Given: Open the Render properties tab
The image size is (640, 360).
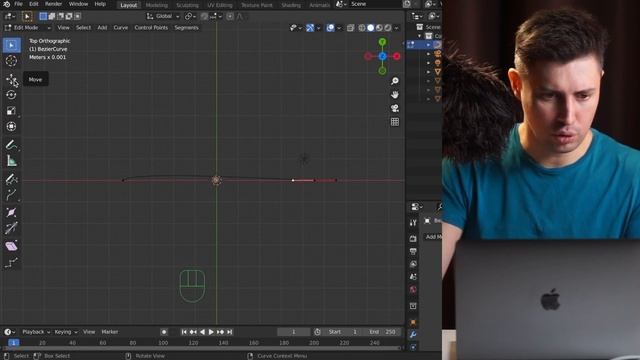Looking at the screenshot, I should point(413,238).
